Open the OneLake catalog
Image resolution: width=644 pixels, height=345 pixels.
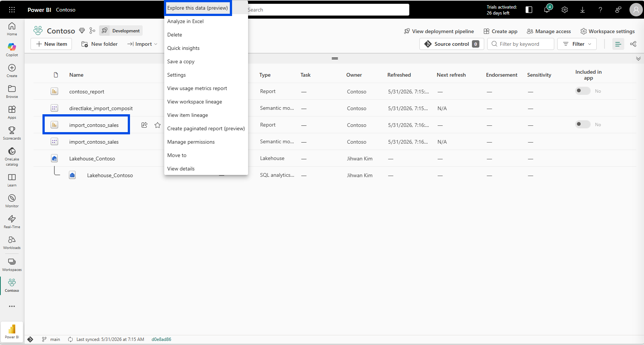pyautogui.click(x=12, y=156)
